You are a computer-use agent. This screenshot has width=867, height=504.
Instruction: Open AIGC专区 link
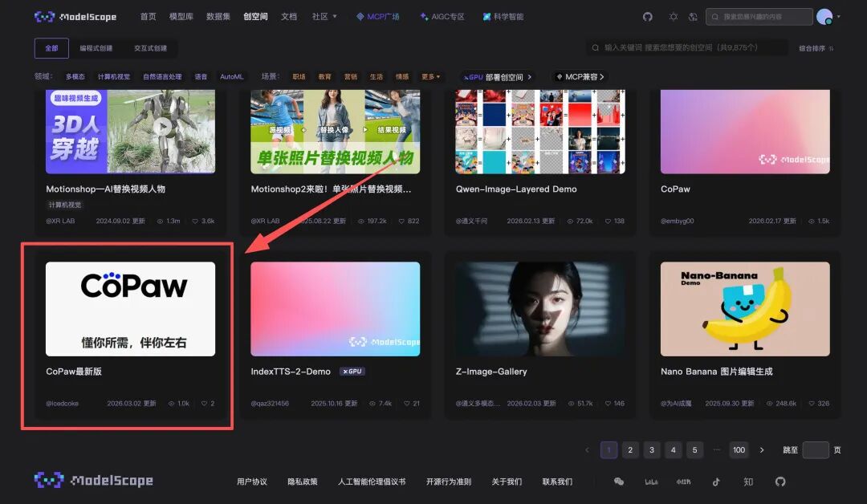[442, 17]
